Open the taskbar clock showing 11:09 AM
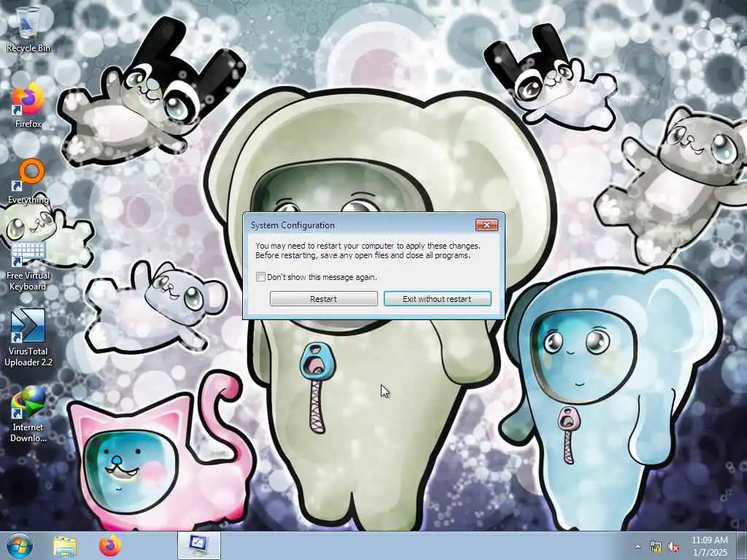 (x=710, y=546)
